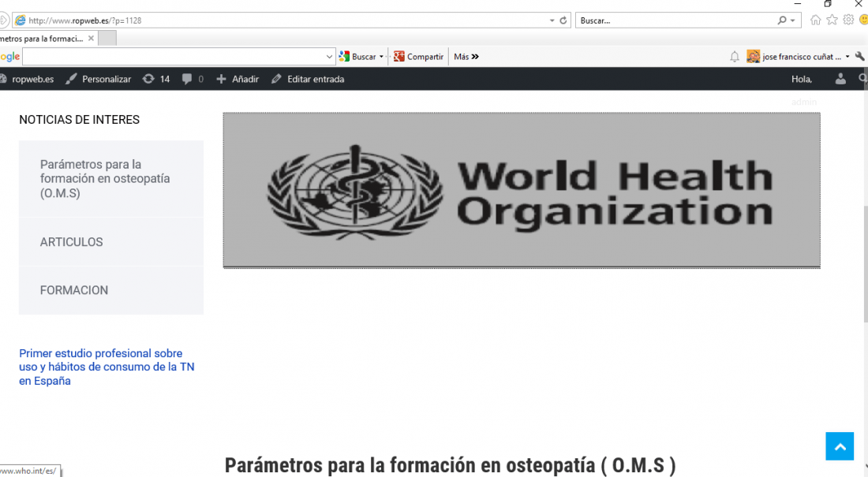The image size is (868, 477).
Task: Open a new blank tab
Action: [x=107, y=38]
